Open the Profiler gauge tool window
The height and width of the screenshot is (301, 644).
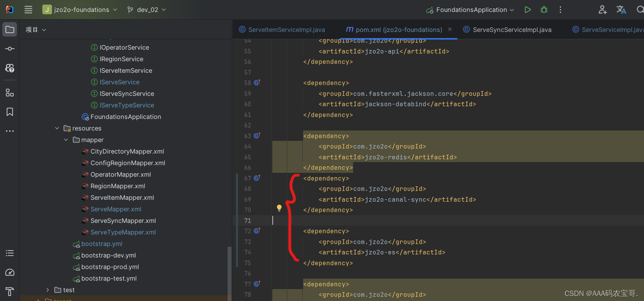click(x=10, y=273)
